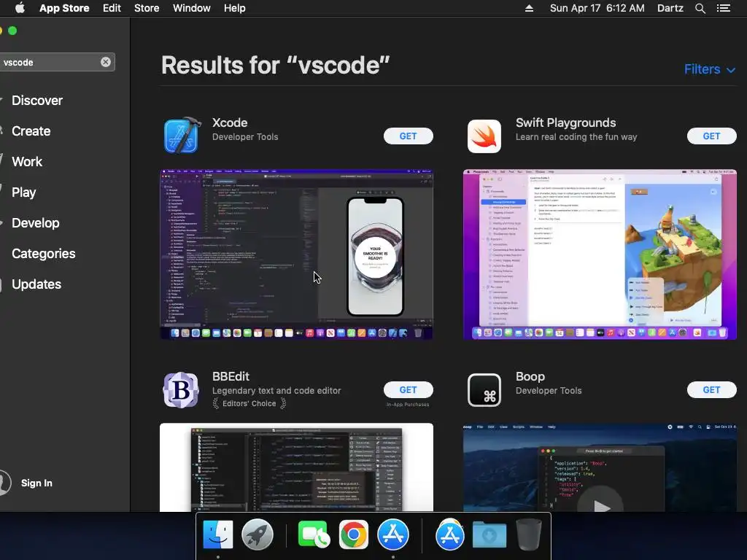The image size is (747, 560).
Task: Open the Swift Playgrounds screenshot preview
Action: click(x=600, y=254)
